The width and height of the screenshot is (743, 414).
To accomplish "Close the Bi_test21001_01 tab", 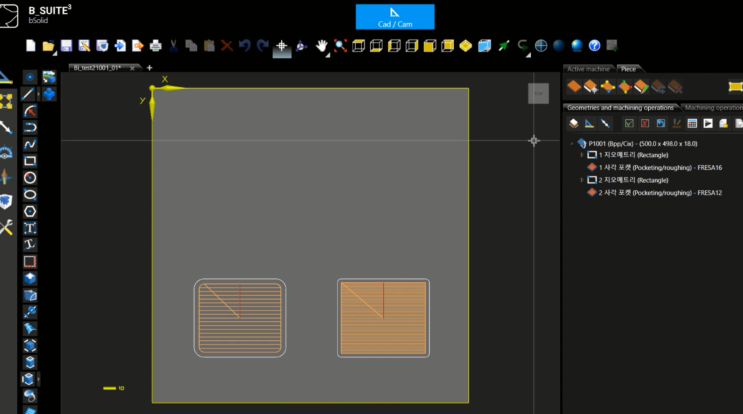I will tap(132, 68).
